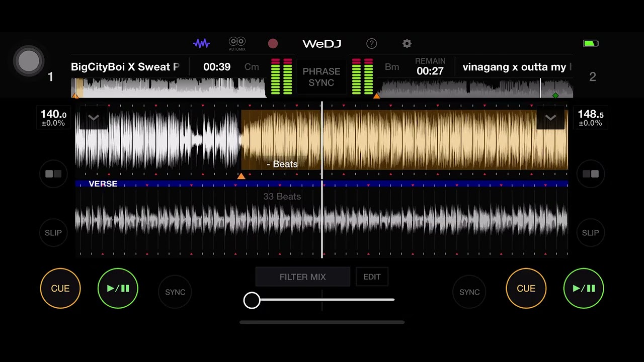Tap the deck 1 key Cm
Viewport: 644px width, 362px height.
[x=252, y=67]
